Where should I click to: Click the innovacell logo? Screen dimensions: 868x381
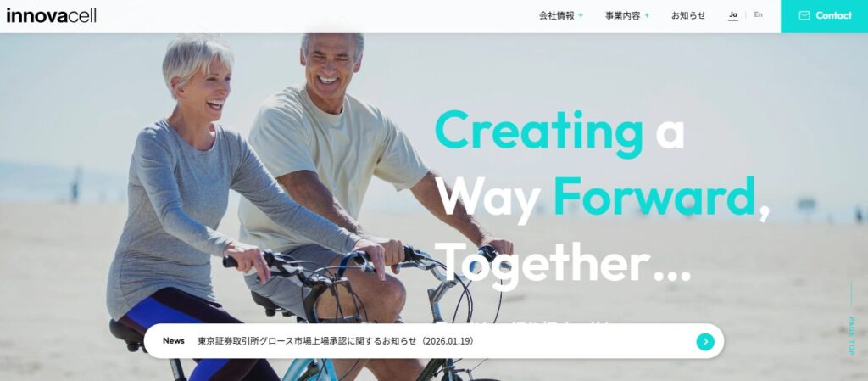pyautogui.click(x=52, y=15)
